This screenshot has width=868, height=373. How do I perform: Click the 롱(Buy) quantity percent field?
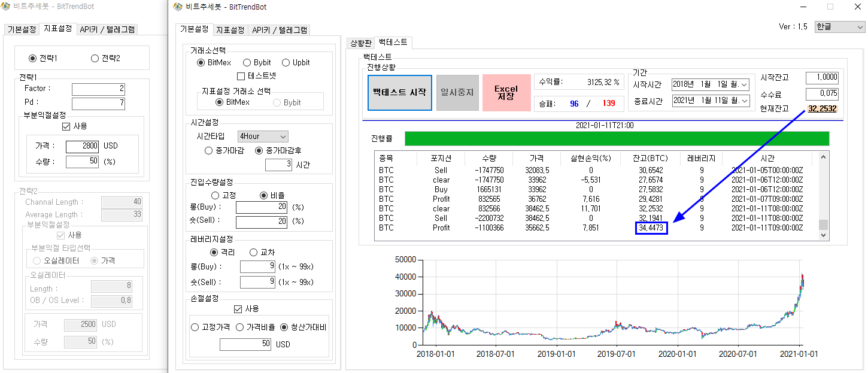[x=262, y=207]
